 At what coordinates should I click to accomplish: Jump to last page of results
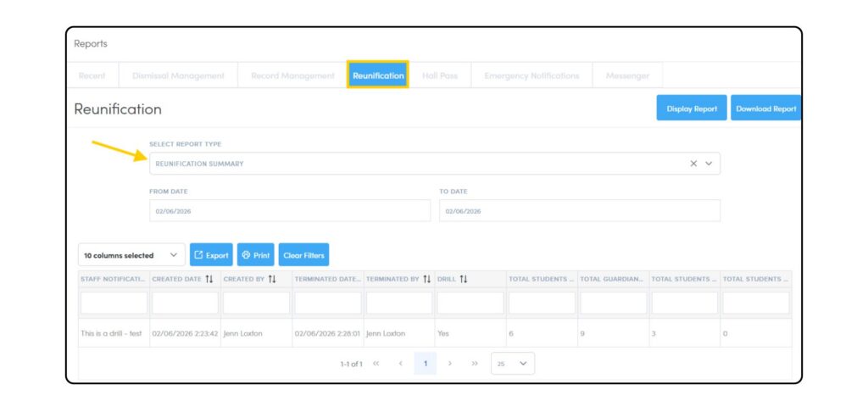click(475, 364)
